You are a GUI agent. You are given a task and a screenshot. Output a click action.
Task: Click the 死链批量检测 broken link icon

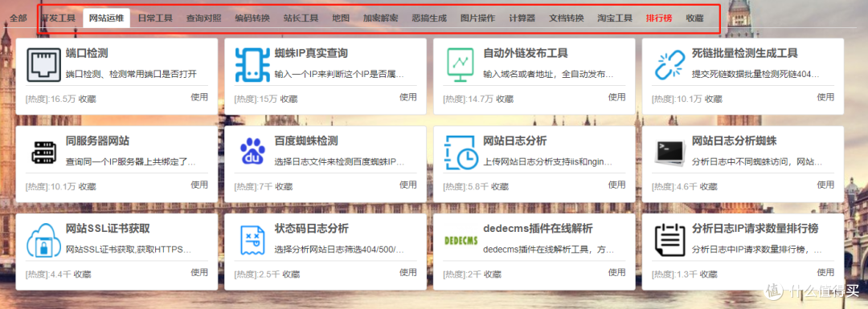[x=669, y=65]
